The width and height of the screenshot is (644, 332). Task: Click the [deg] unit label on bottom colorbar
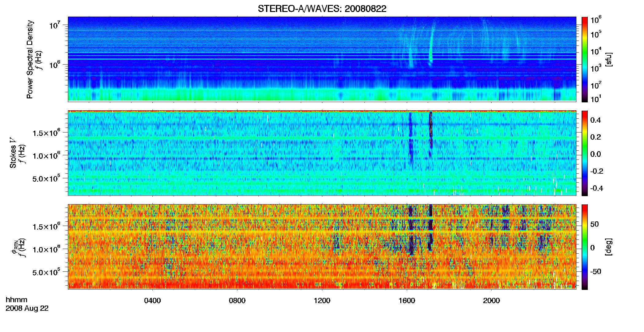point(609,247)
